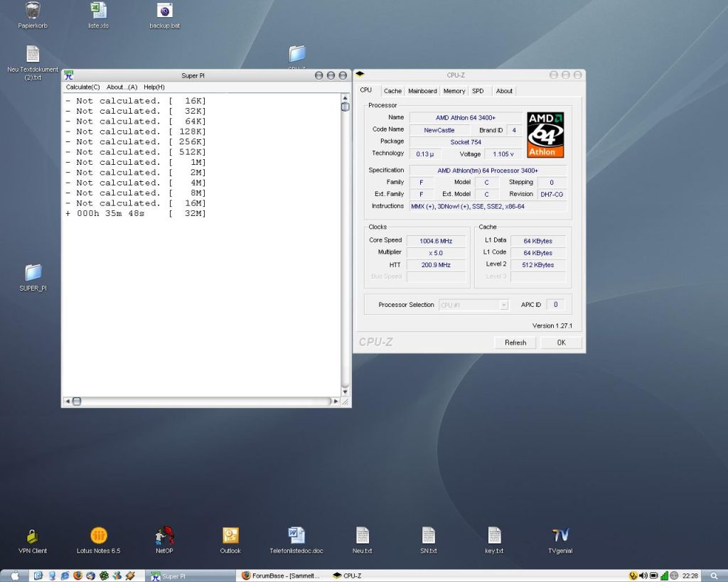This screenshot has height=582, width=728.
Task: Click the 32M result line 000h 35m 48s
Action: click(136, 213)
